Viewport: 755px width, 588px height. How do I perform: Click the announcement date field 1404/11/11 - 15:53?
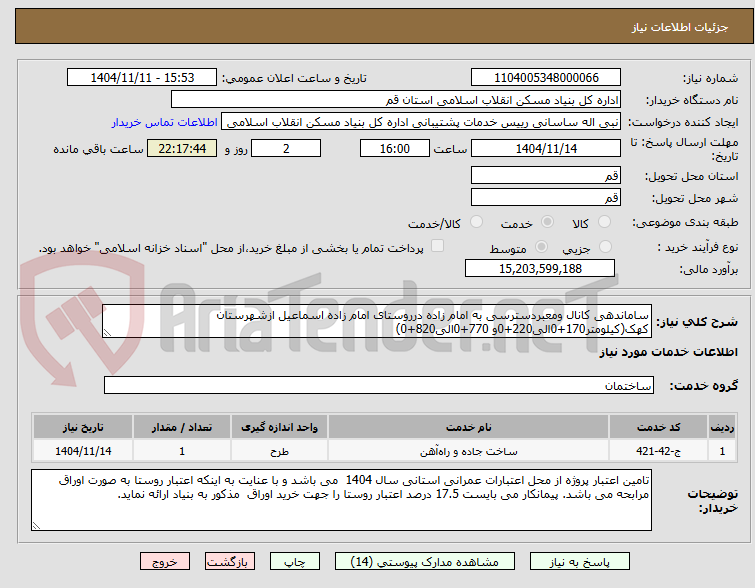[x=142, y=78]
